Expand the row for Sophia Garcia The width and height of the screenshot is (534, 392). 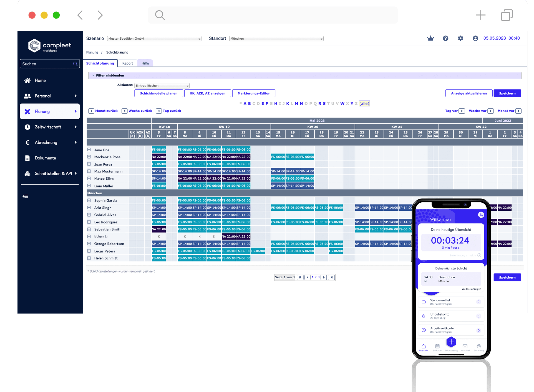click(x=89, y=200)
